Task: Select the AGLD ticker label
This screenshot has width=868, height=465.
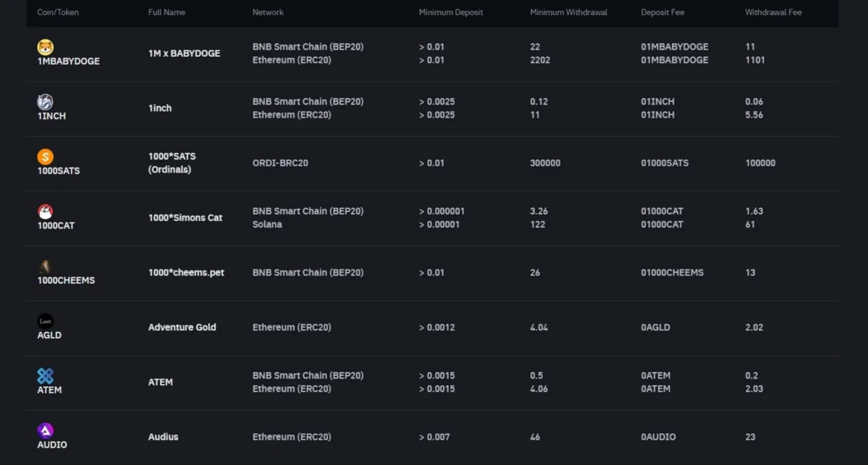Action: point(49,335)
